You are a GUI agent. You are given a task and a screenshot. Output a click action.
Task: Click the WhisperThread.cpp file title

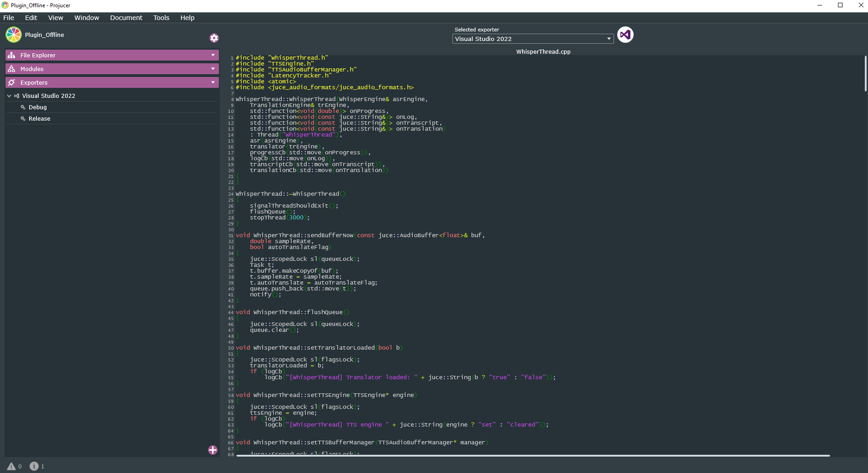point(543,52)
